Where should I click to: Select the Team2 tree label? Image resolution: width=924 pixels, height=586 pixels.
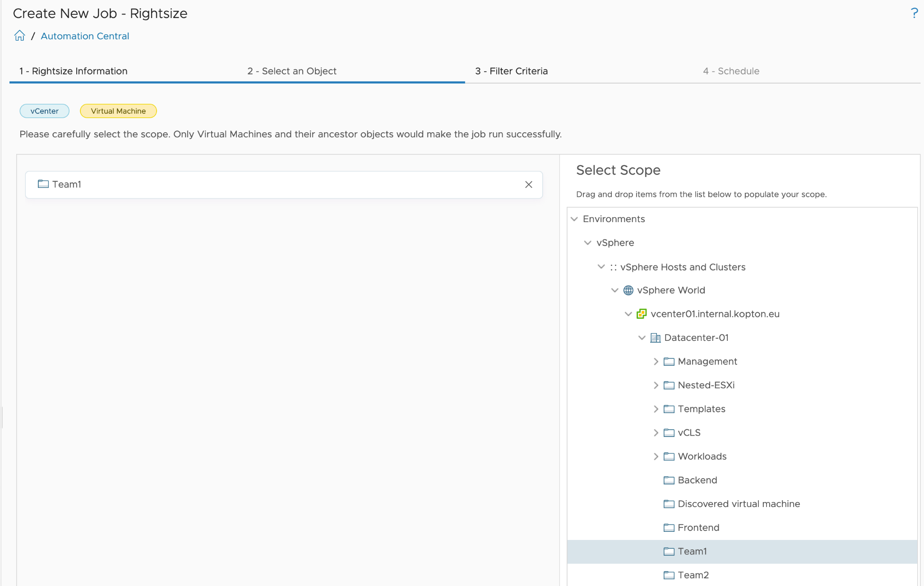click(x=693, y=575)
